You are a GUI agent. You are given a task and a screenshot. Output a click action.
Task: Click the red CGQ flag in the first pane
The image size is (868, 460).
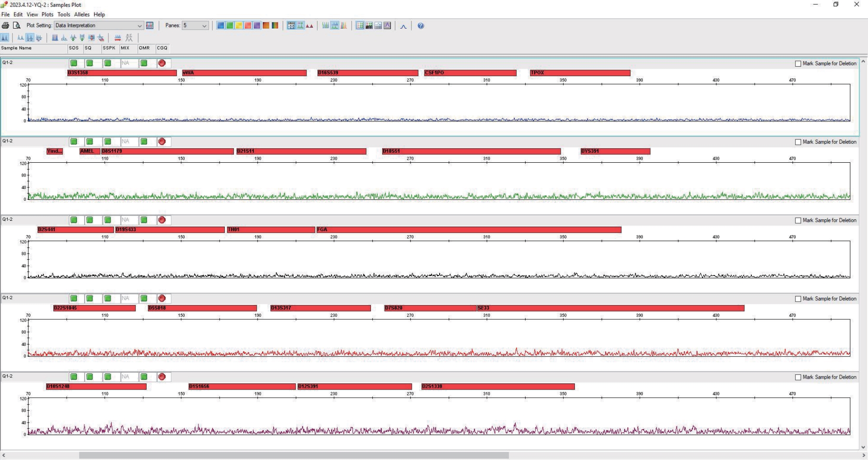[162, 63]
